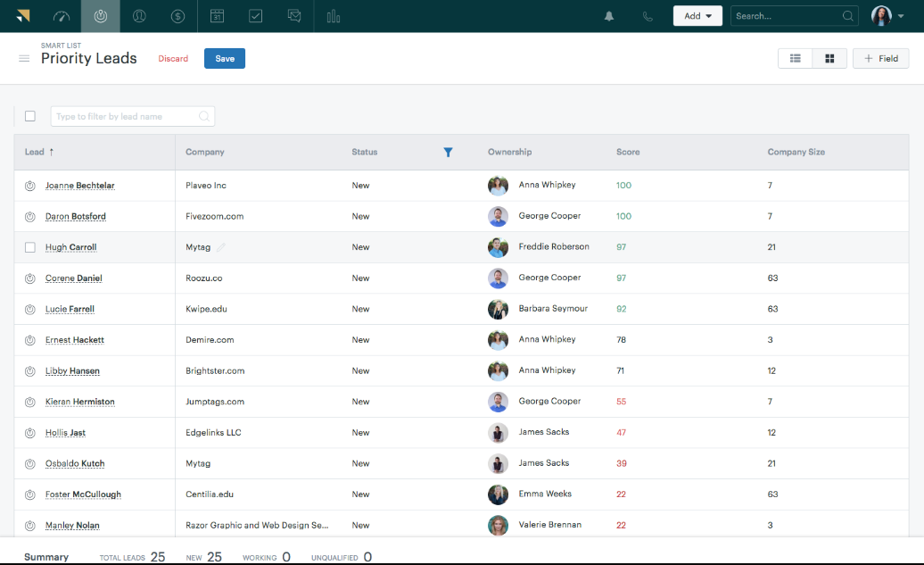
Task: Save the Priority Leads smart list
Action: tap(224, 57)
